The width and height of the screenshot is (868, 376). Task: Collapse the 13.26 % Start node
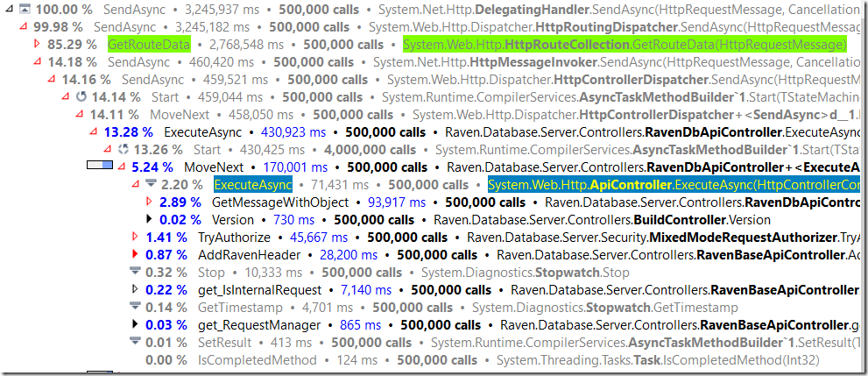pos(108,150)
